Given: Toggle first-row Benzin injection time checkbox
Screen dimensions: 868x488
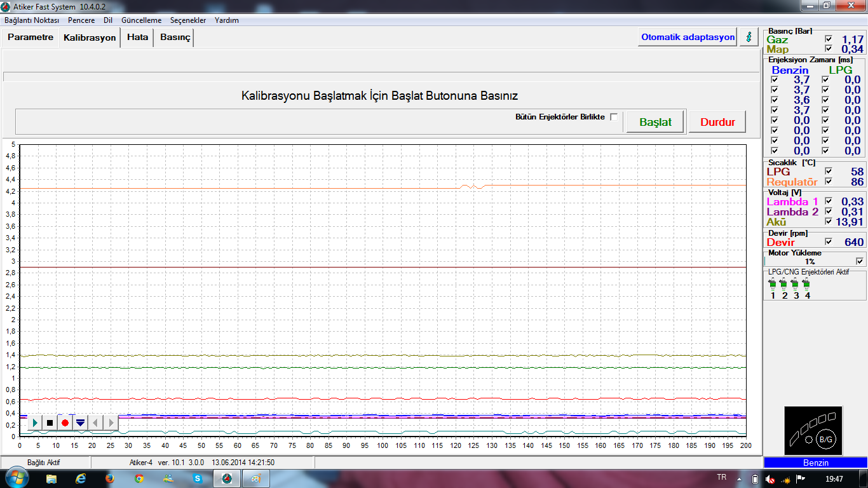Looking at the screenshot, I should click(x=774, y=80).
